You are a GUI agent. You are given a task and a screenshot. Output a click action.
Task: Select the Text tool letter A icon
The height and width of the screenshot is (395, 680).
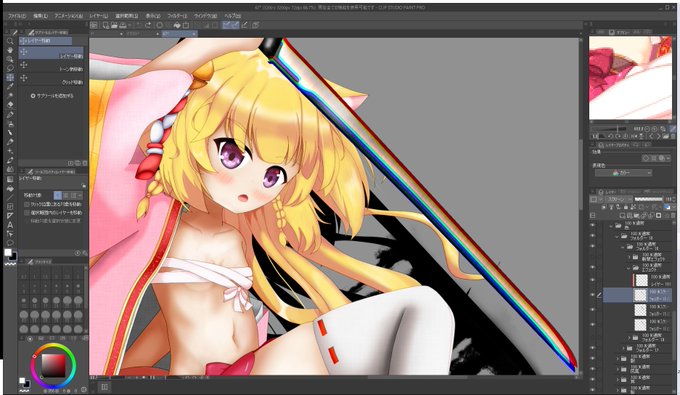10,225
